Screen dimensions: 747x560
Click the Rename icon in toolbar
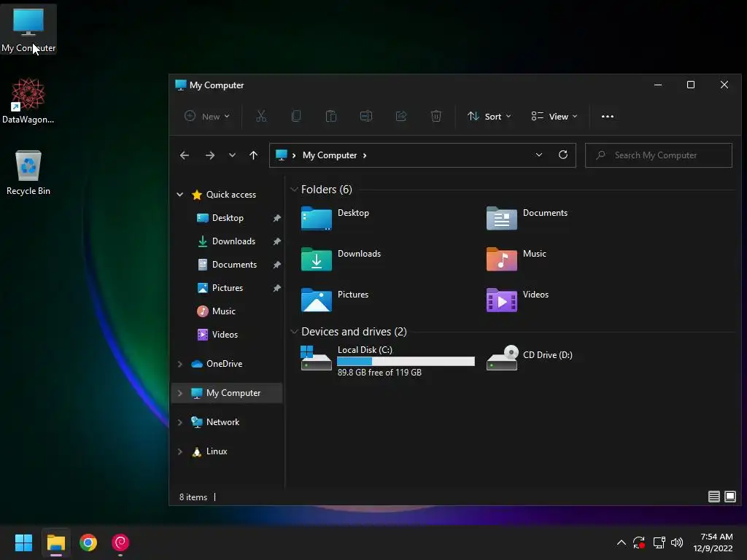pyautogui.click(x=366, y=116)
